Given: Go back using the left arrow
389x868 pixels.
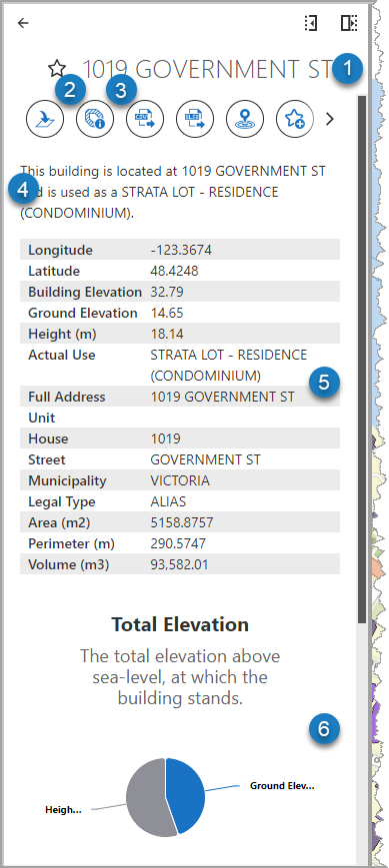Looking at the screenshot, I should click(x=23, y=23).
